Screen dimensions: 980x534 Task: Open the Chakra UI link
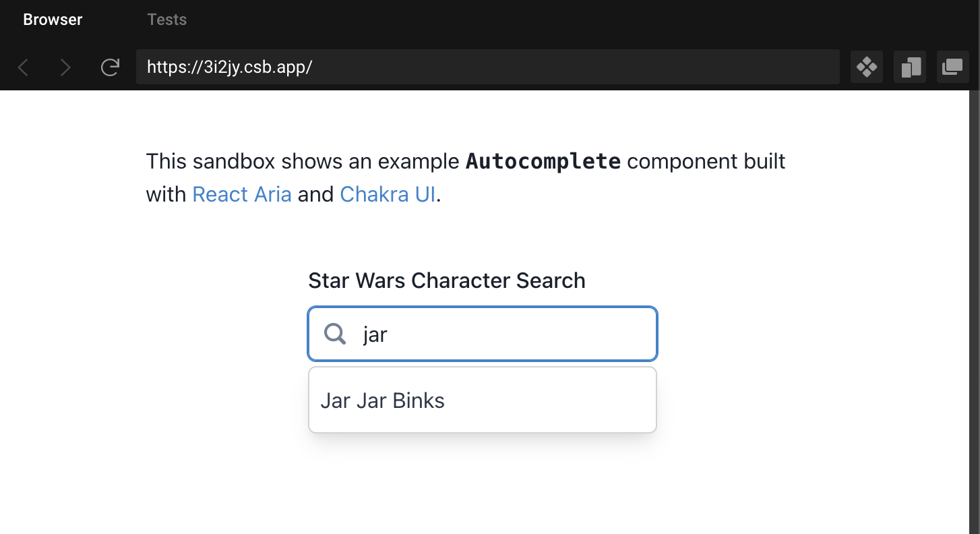[x=388, y=194]
